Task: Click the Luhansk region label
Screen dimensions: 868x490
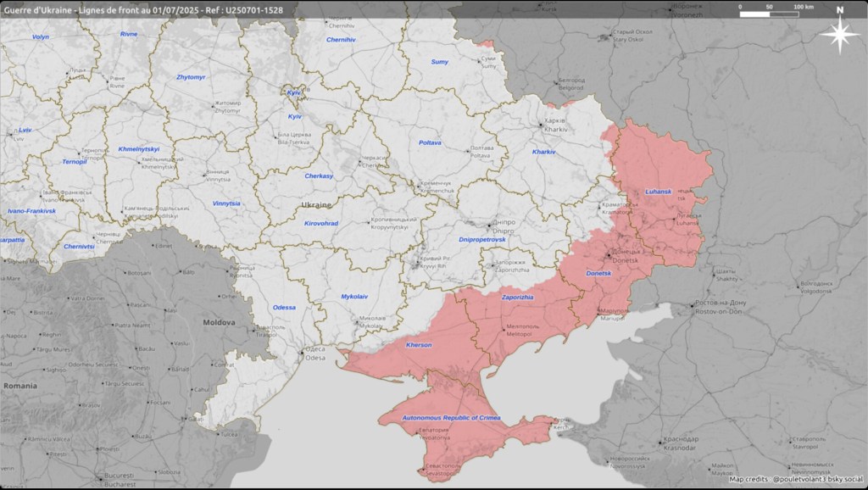Action: pos(658,192)
